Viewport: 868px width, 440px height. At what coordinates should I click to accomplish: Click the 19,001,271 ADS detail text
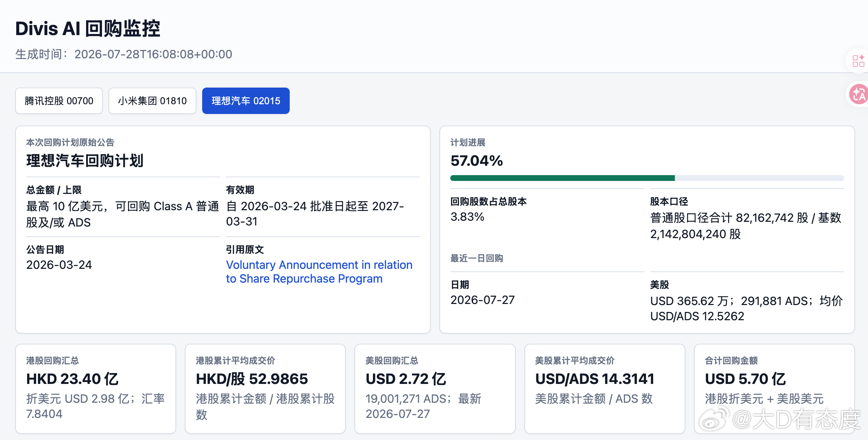click(x=423, y=406)
